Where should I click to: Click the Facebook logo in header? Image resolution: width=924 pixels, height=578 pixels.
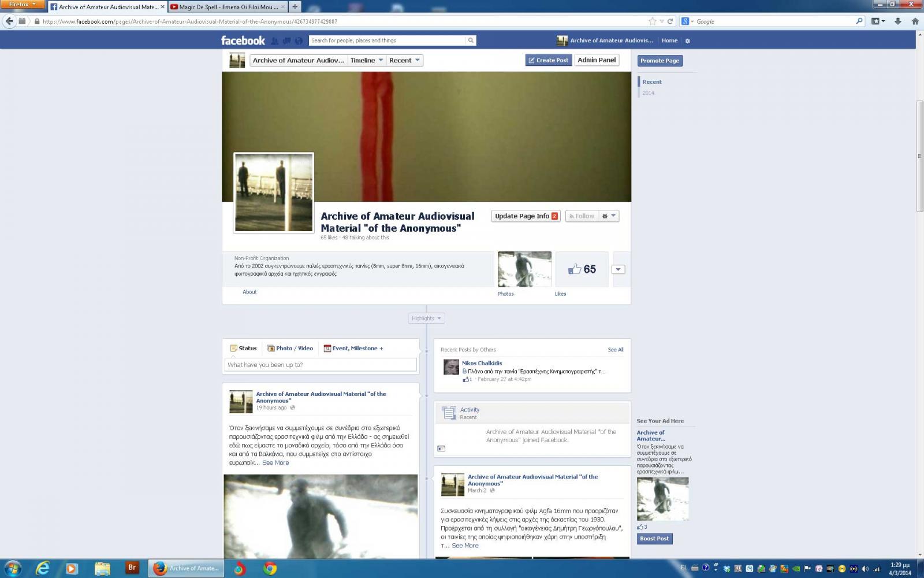(x=243, y=40)
